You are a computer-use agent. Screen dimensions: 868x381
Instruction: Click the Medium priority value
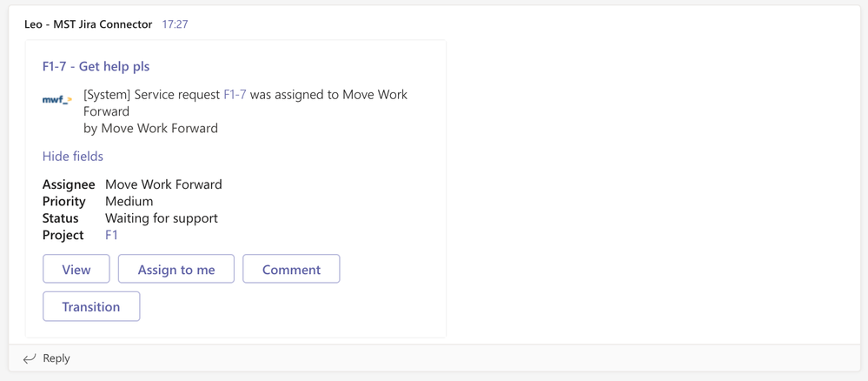(129, 201)
